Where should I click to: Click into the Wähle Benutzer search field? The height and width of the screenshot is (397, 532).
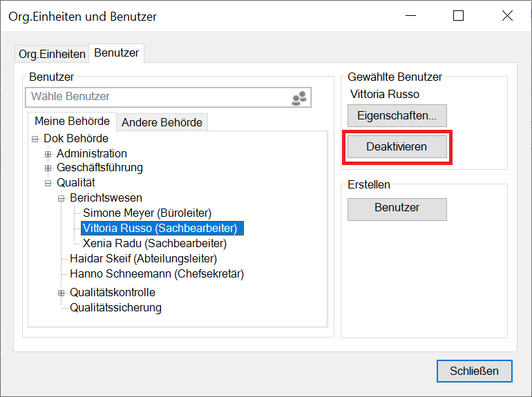click(x=155, y=97)
